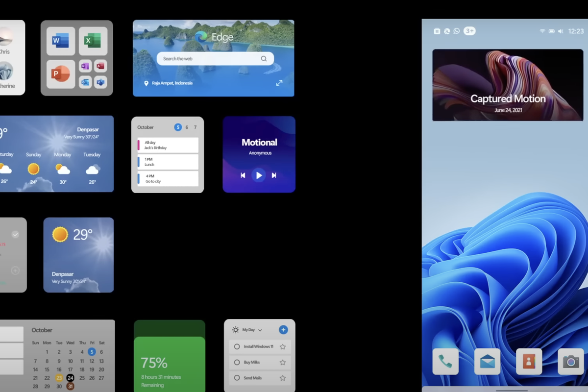Switch to day 7 in agenda widget
Screen dimensions: 588x392
195,127
